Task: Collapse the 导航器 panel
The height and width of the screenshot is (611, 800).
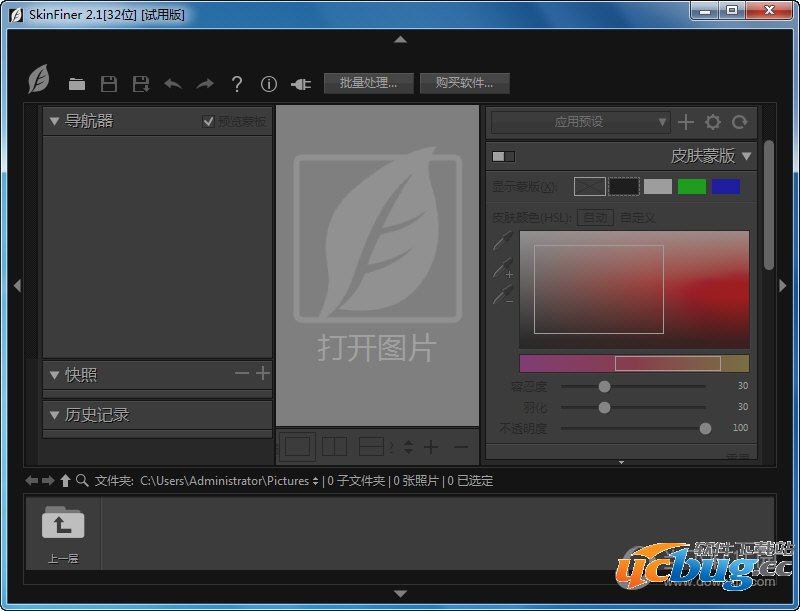Action: [54, 121]
